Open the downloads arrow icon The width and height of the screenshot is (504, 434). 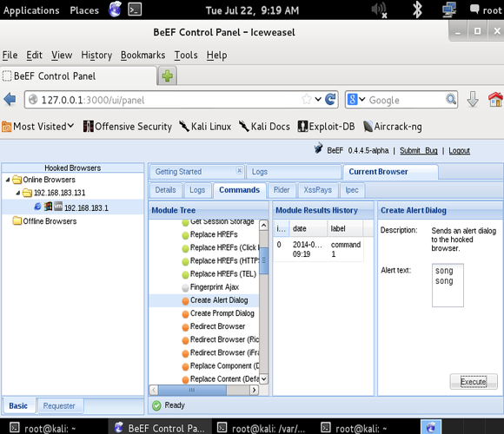473,99
